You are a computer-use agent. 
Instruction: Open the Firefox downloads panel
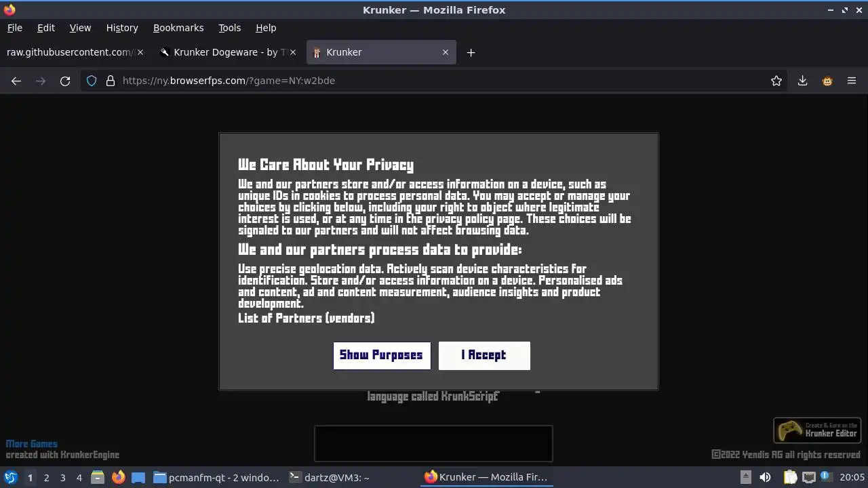(x=802, y=81)
